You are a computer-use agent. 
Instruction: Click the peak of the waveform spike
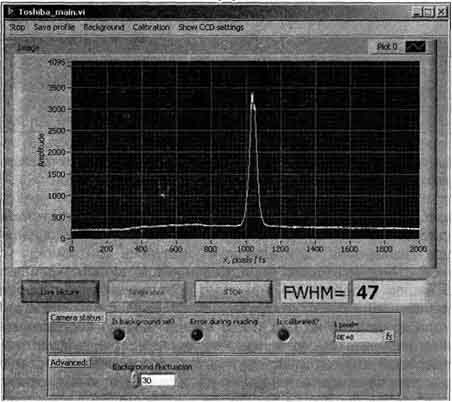click(x=252, y=95)
